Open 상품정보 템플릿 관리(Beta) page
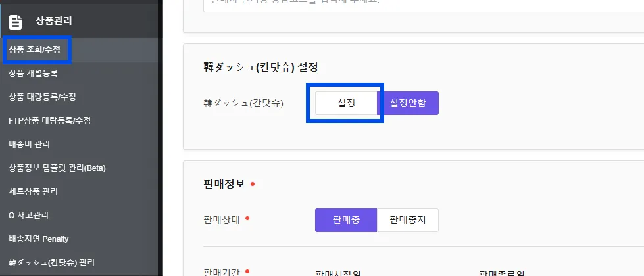644x276 pixels. click(x=57, y=168)
